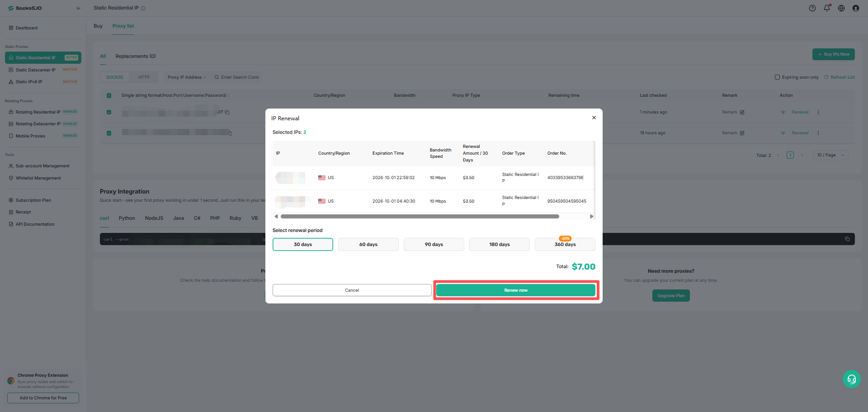Toggle the select-all proxies header checkbox
Image resolution: width=868 pixels, height=412 pixels.
tap(109, 95)
